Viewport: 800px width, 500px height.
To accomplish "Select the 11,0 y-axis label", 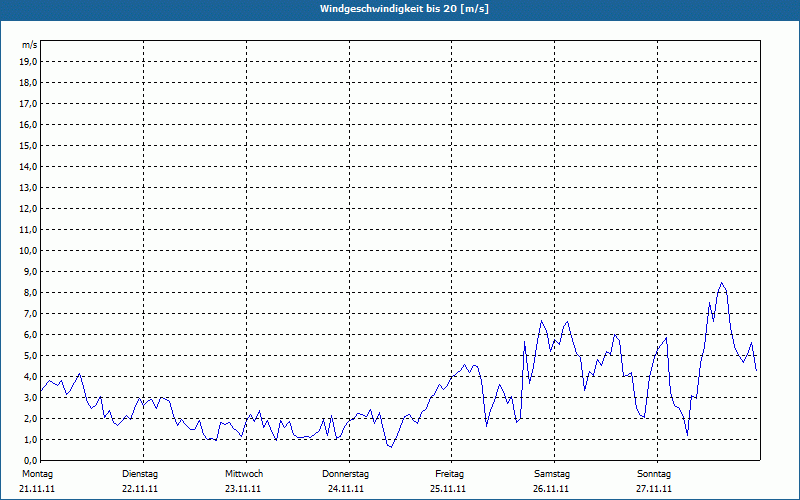I will click(28, 230).
